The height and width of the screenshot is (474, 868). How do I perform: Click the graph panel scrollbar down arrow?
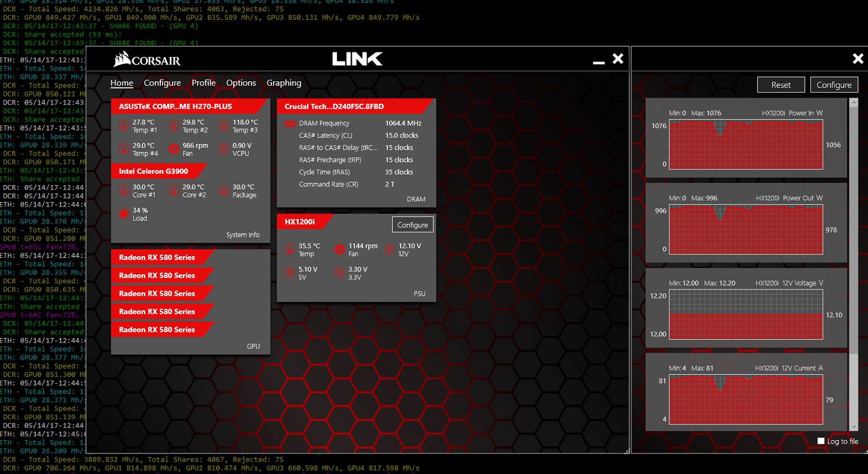pyautogui.click(x=853, y=427)
